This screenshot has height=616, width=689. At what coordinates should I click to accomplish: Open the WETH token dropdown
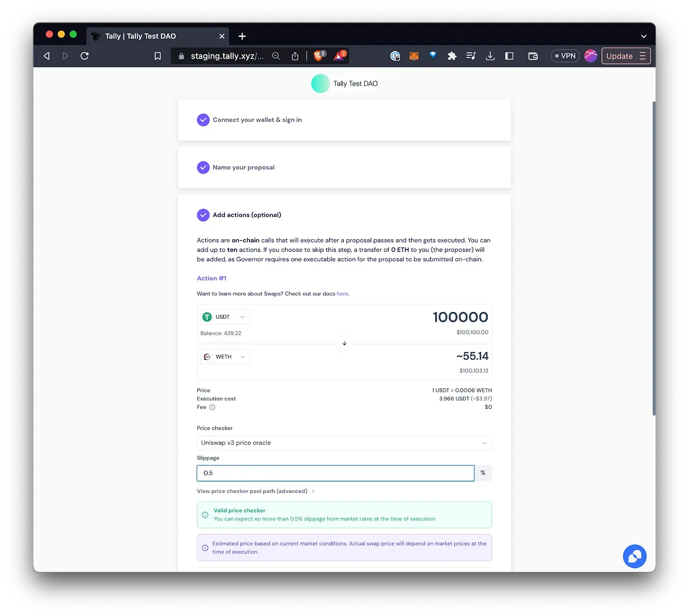click(x=225, y=357)
